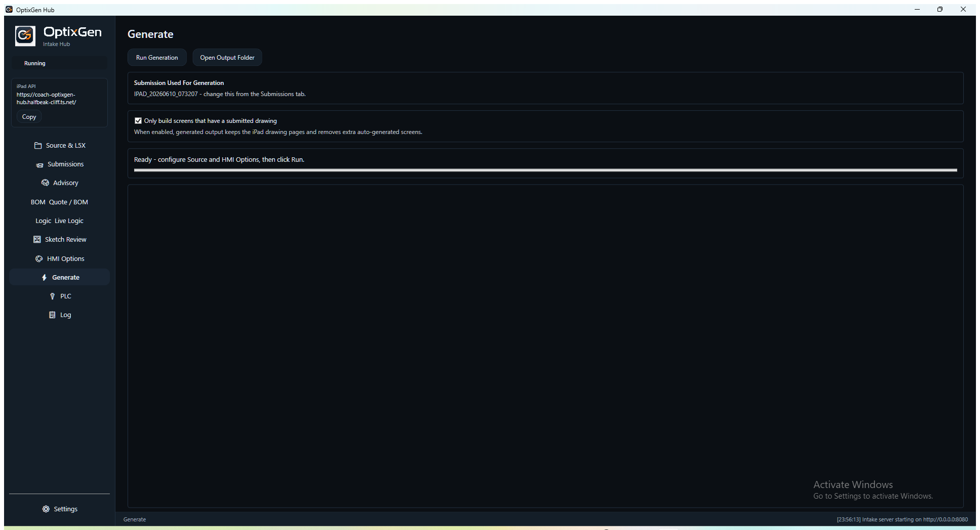Click the Advisory icon in the sidebar
Image resolution: width=980 pixels, height=530 pixels.
[x=45, y=183]
